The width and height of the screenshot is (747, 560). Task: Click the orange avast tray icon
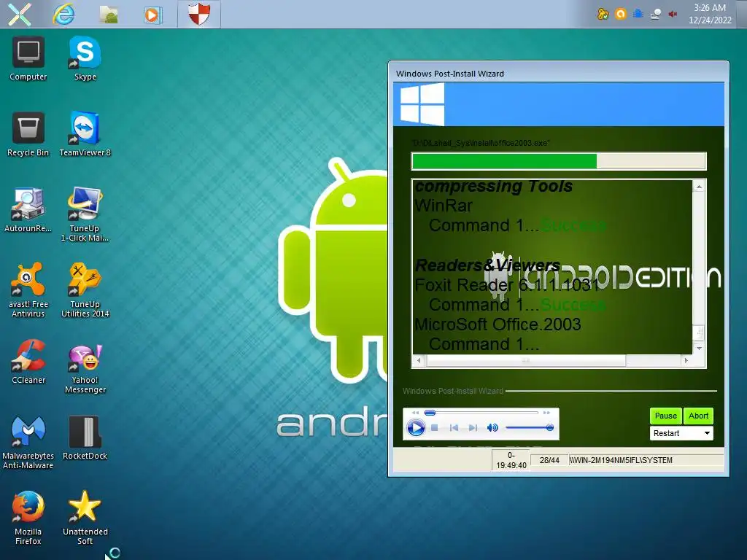[x=620, y=14]
